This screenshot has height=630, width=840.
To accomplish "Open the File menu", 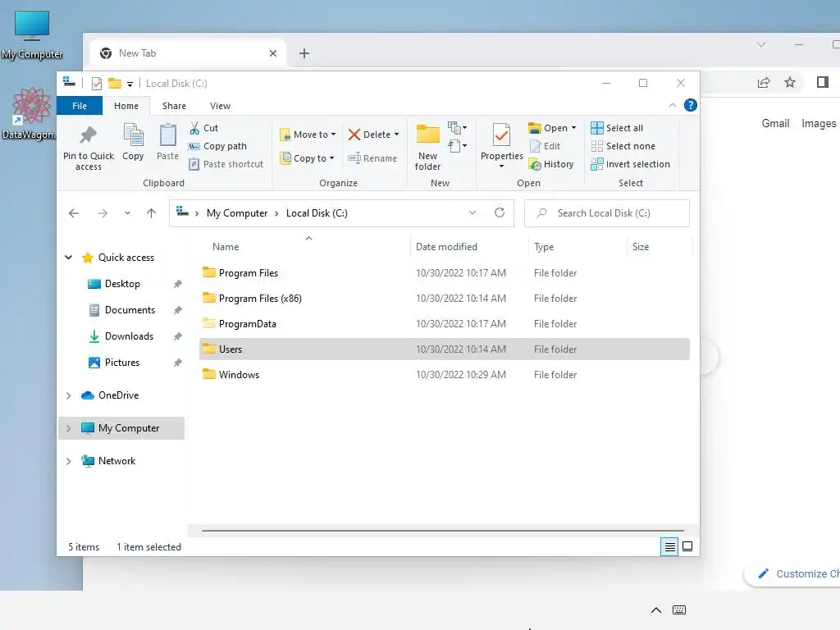I will point(80,106).
